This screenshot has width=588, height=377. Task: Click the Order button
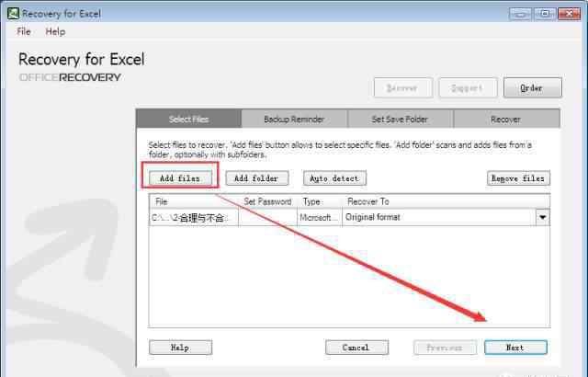(533, 87)
